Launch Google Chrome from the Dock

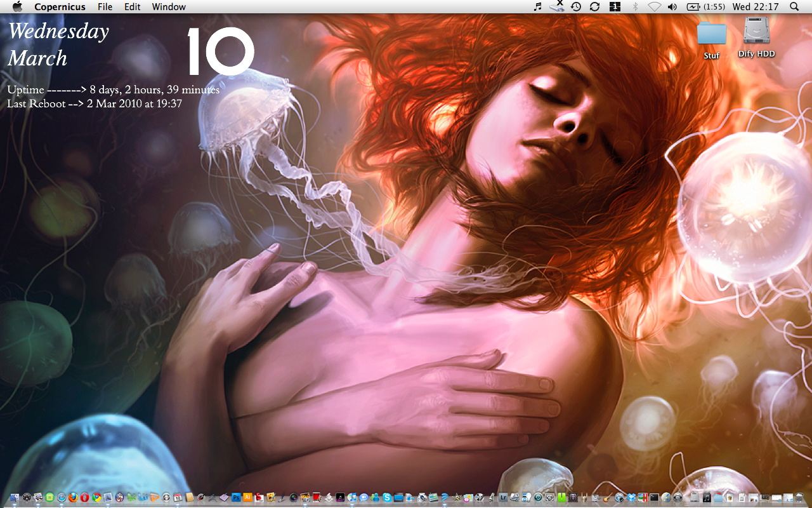96,497
